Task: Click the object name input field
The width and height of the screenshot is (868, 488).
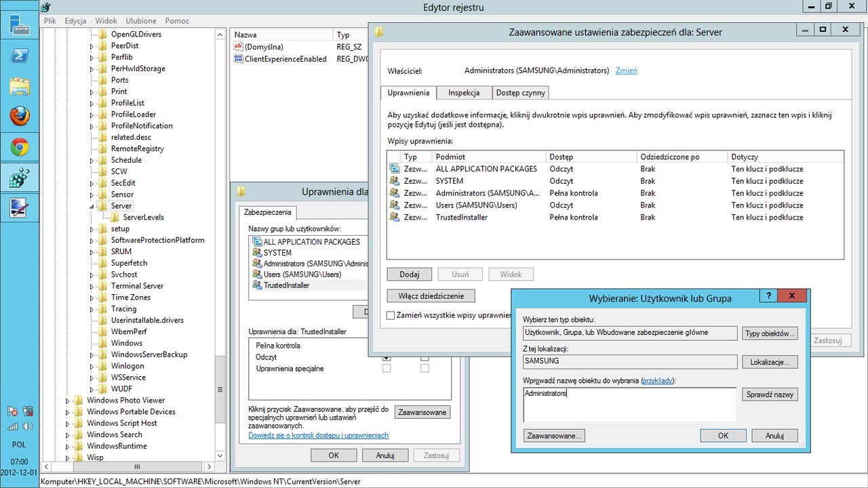Action: pos(630,405)
